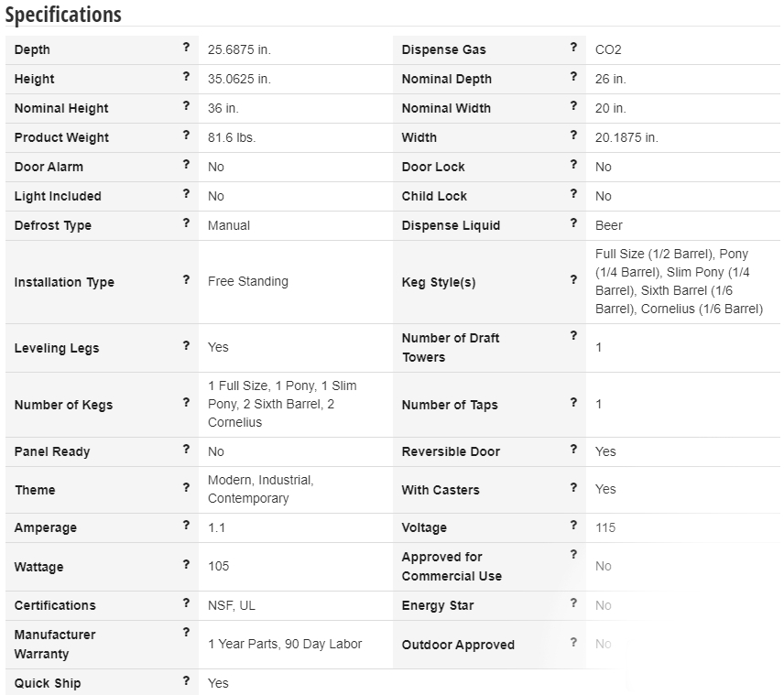Viewport: 784px width, 695px height.
Task: Open the Dispense Gas help tooltip icon
Action: point(573,48)
